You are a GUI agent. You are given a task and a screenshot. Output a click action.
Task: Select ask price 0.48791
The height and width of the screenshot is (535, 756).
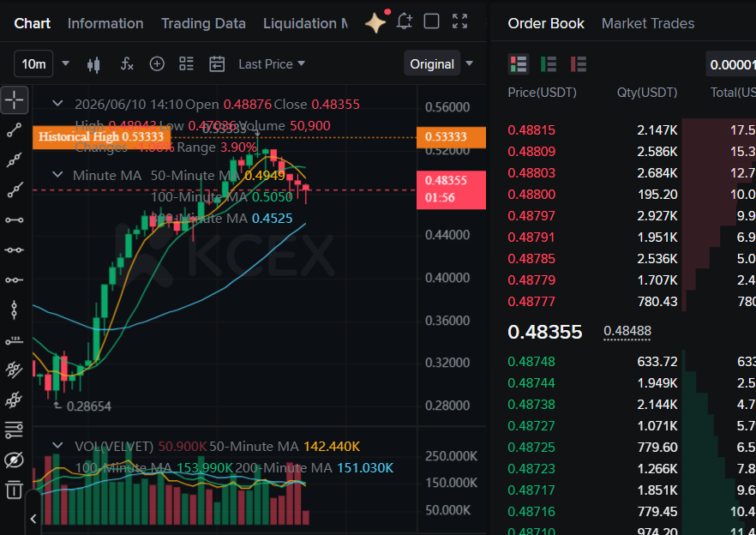coord(531,237)
